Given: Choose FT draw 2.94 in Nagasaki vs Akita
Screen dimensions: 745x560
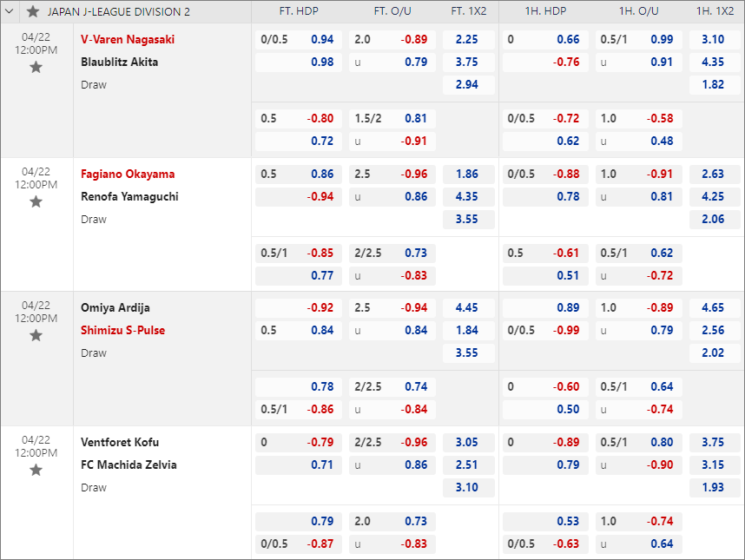Looking at the screenshot, I should [x=469, y=84].
